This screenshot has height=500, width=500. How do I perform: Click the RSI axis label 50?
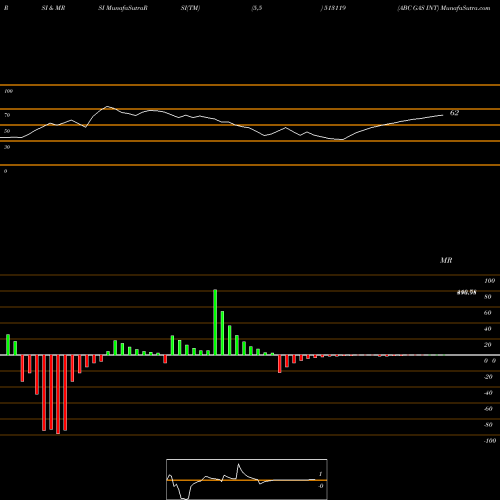[7, 131]
